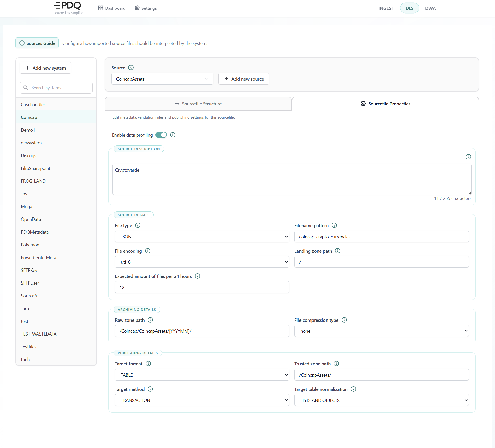Open the File encoding dropdown set to utf-8
The image size is (495, 448).
pos(202,262)
